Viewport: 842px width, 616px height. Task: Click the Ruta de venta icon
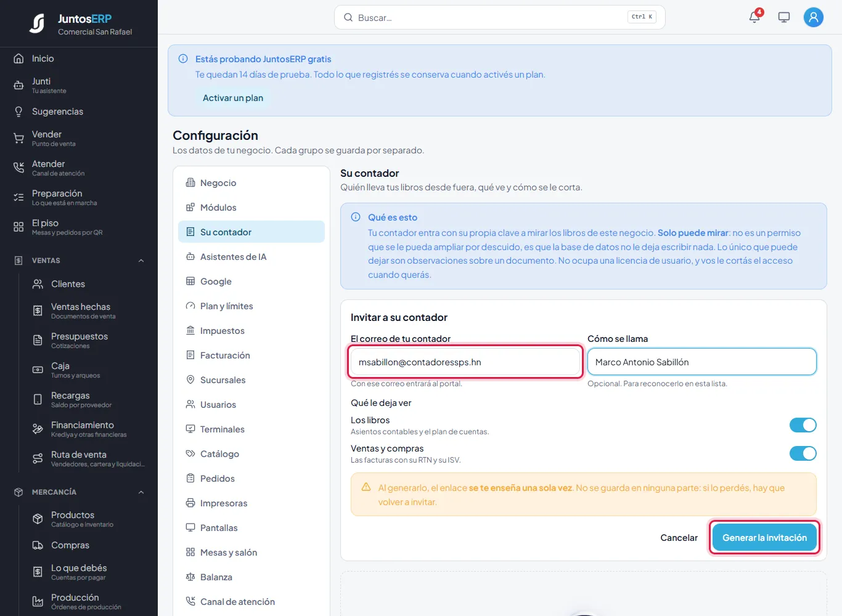[x=38, y=459]
